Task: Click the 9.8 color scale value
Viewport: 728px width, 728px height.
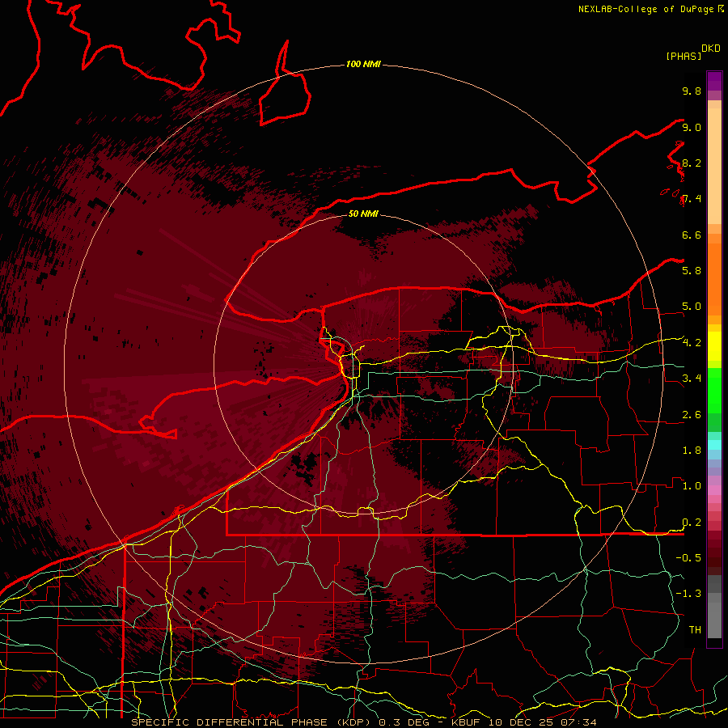Action: (692, 91)
